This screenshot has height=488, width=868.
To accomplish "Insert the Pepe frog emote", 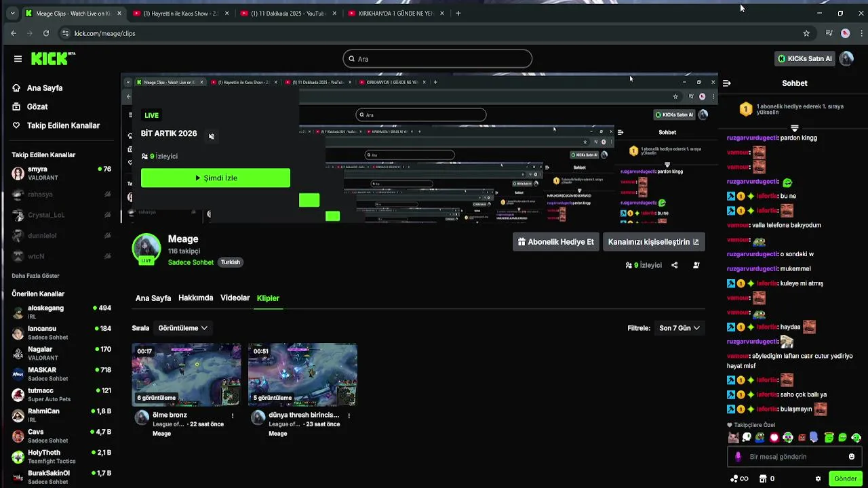I will click(x=760, y=438).
